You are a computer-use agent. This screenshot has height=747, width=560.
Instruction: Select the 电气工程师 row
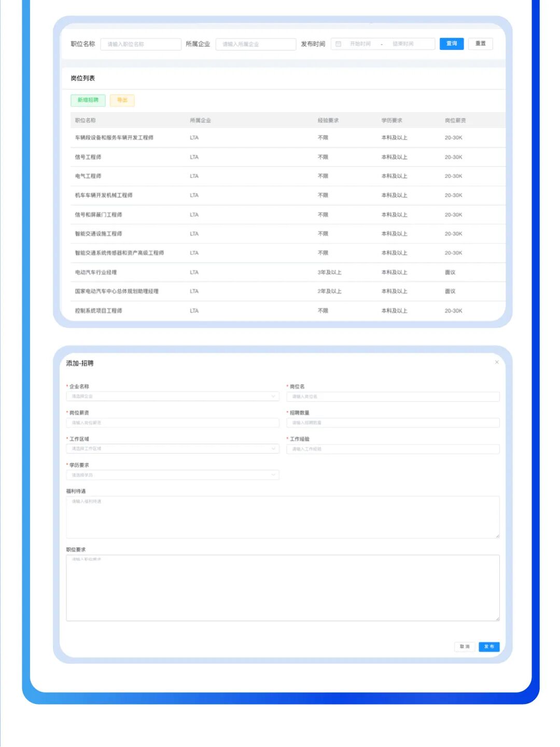point(288,176)
